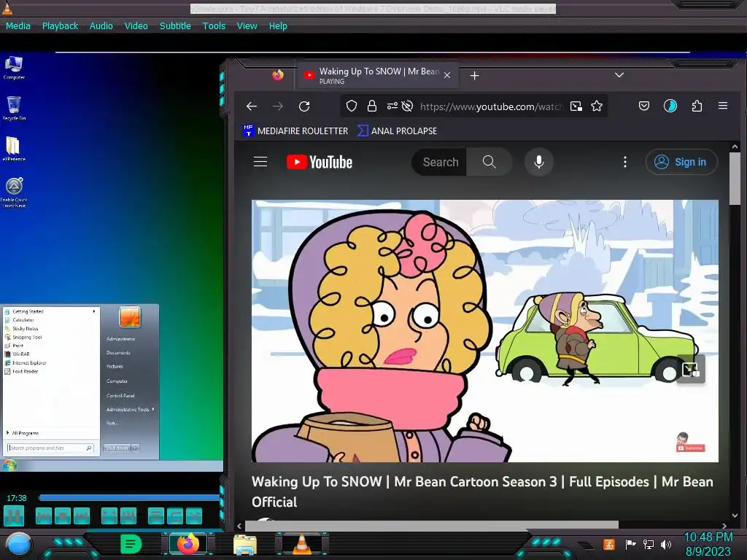The image size is (747, 560).
Task: Click into the YouTube Search box
Action: coord(439,162)
